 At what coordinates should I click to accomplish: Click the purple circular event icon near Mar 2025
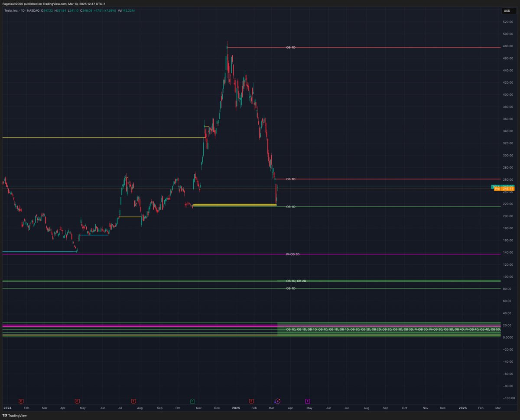277,401
